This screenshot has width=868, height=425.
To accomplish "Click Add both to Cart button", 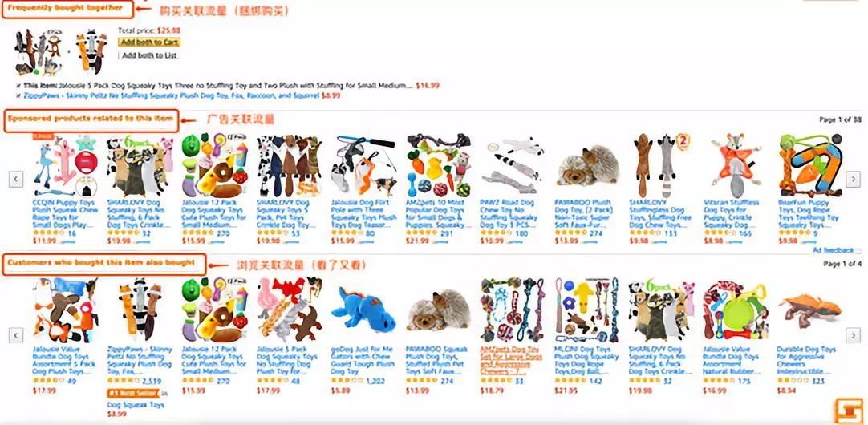I will coord(149,42).
